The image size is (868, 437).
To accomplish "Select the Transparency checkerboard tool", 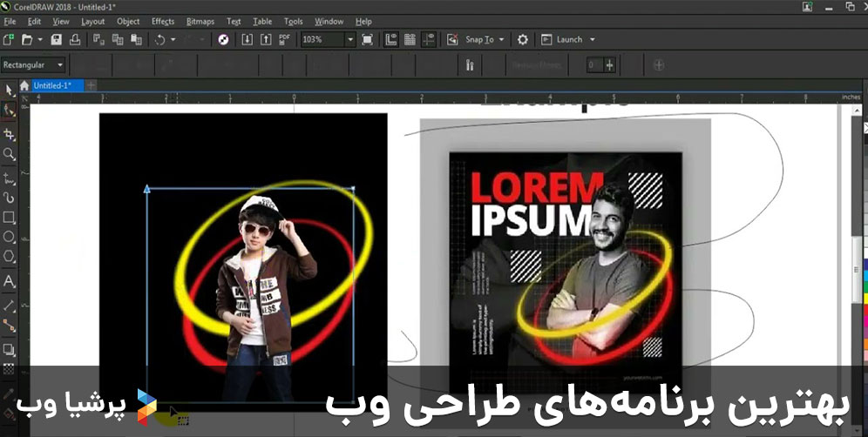I will [x=9, y=369].
